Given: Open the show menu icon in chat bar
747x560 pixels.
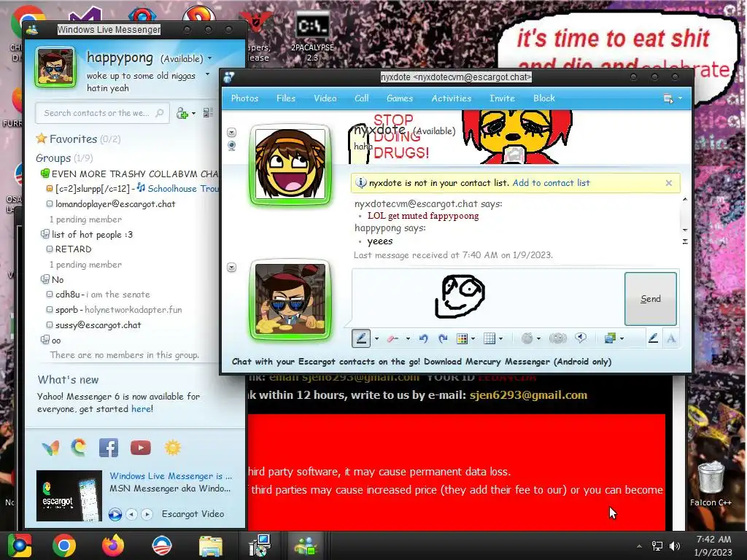Looking at the screenshot, I should [669, 98].
